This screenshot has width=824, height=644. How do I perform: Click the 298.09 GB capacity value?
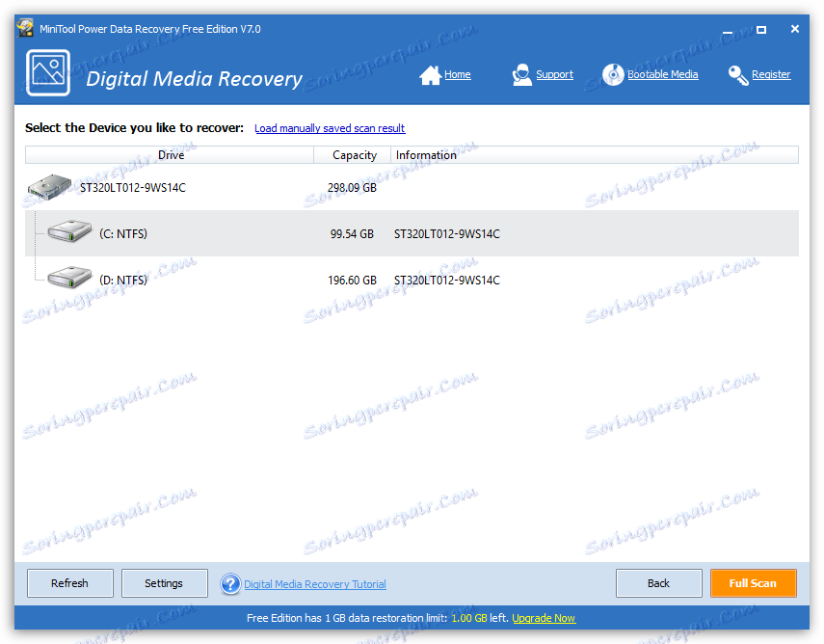[352, 188]
